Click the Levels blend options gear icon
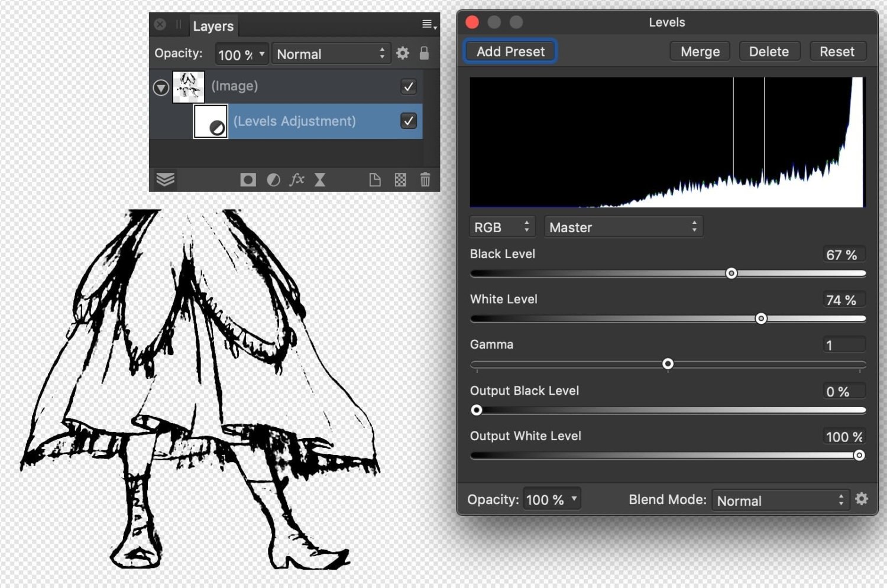 pyautogui.click(x=862, y=499)
